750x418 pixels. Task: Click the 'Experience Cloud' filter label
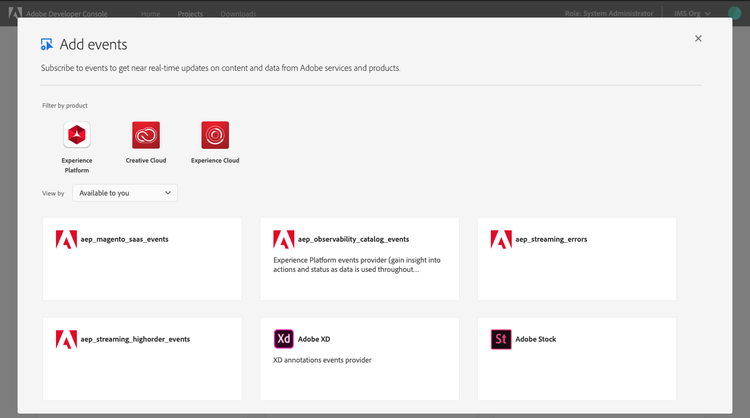[215, 160]
